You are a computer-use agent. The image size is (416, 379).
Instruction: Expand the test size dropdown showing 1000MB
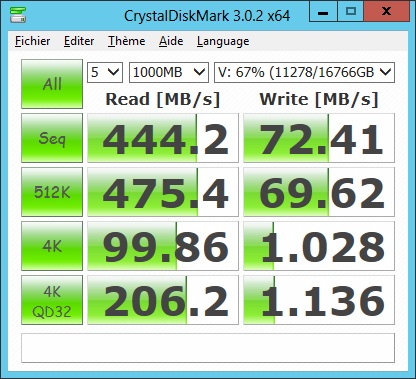click(169, 72)
